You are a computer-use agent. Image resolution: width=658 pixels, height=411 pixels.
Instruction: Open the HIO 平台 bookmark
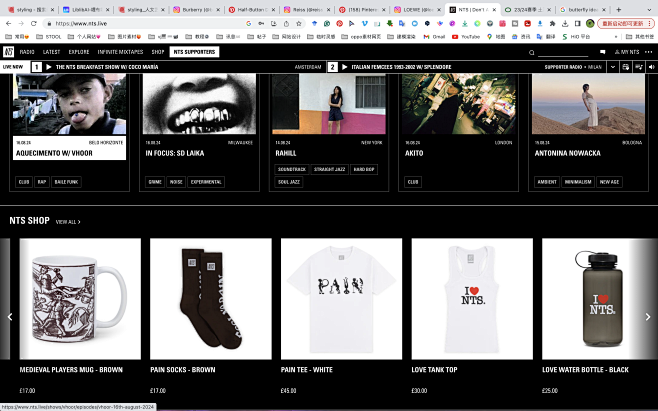pos(576,37)
